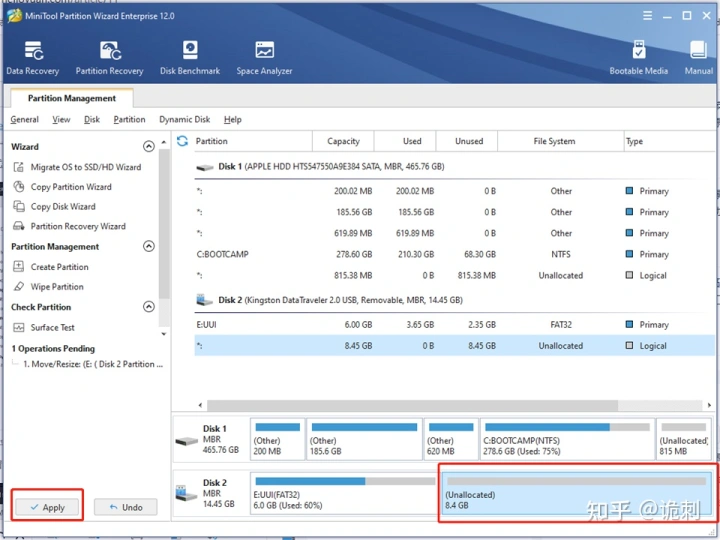The width and height of the screenshot is (720, 540).
Task: Select the 8.45 GB unallocated row
Action: (x=455, y=346)
